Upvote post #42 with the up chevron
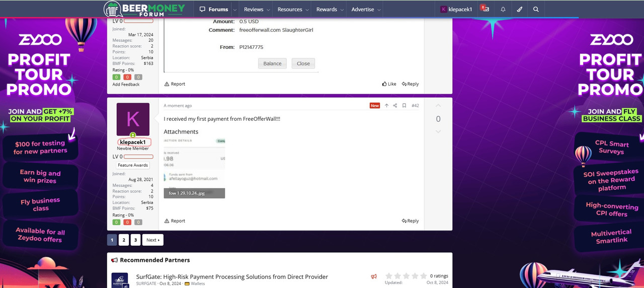This screenshot has height=288, width=644. pos(438,106)
